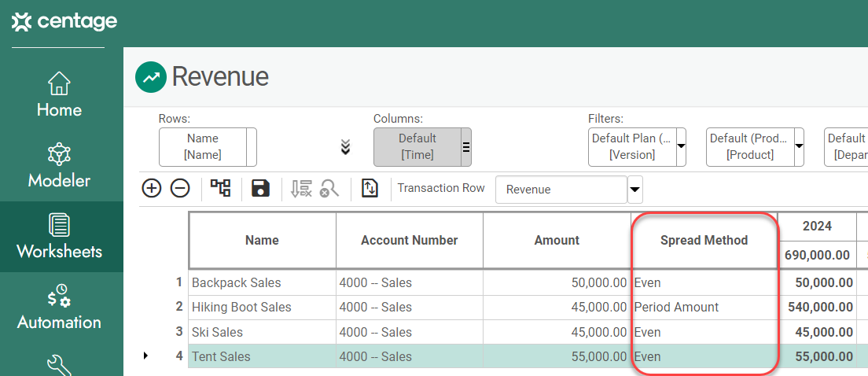868x376 pixels.
Task: Click the Transaction Row Revenue input field
Action: (x=561, y=190)
